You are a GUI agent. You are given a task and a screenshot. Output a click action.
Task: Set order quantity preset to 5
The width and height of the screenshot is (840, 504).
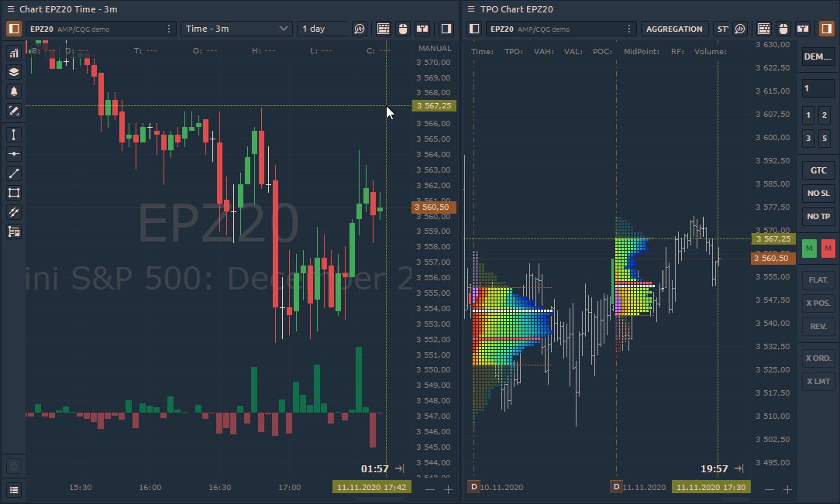825,138
